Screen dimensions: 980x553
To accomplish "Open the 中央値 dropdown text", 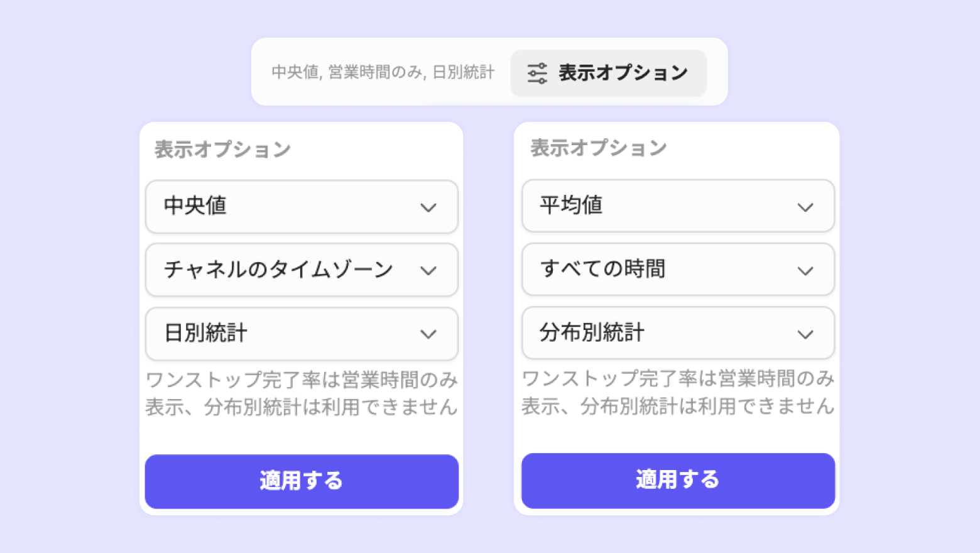I will [195, 205].
